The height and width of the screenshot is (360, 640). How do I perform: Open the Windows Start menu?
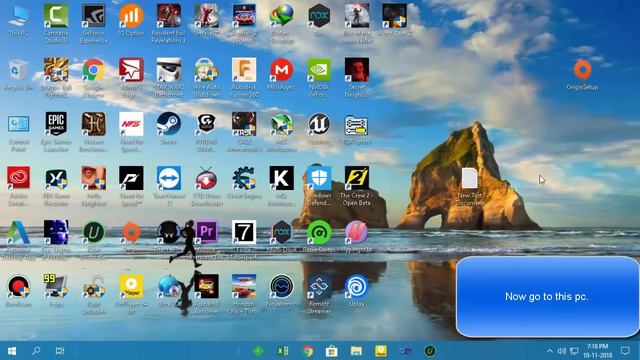pos(12,351)
